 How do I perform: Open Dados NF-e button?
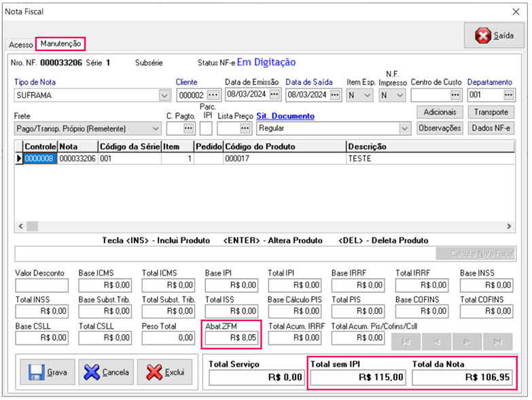pos(491,127)
